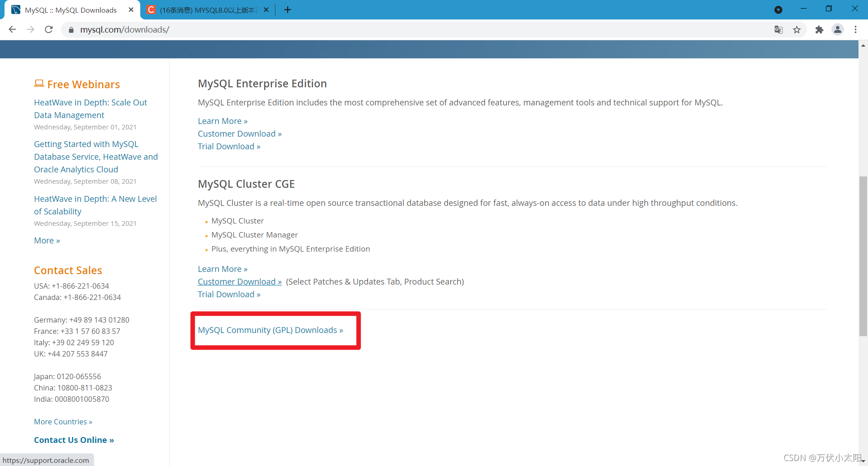Click Learn More under Enterprise Edition

(x=222, y=121)
